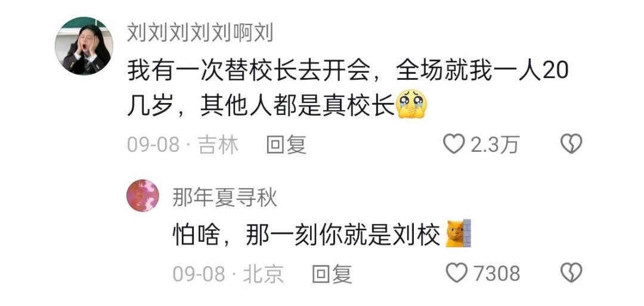Reply to 那年夏寻秋 via 回复
The width and height of the screenshot is (644, 306).
click(332, 274)
